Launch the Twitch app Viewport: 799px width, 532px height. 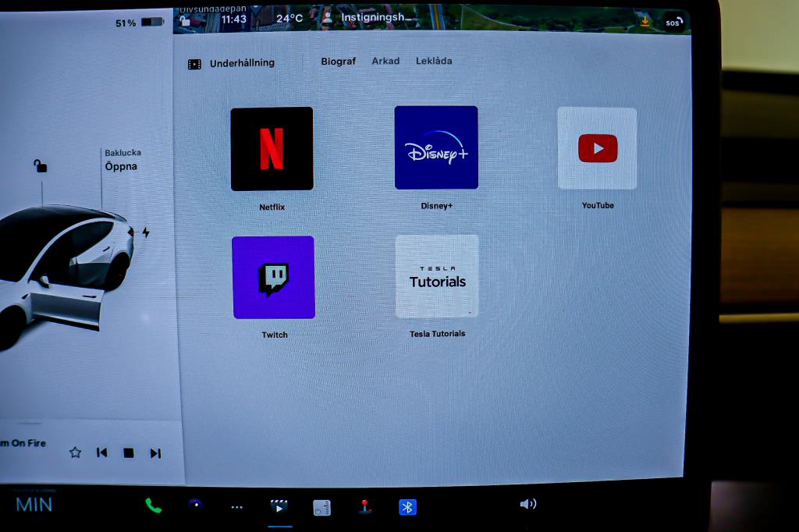(x=274, y=277)
